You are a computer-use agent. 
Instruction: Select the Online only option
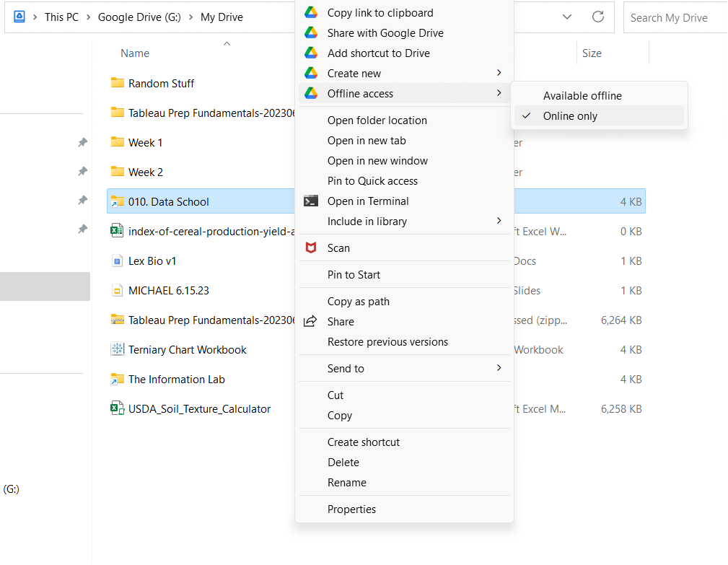[x=570, y=116]
